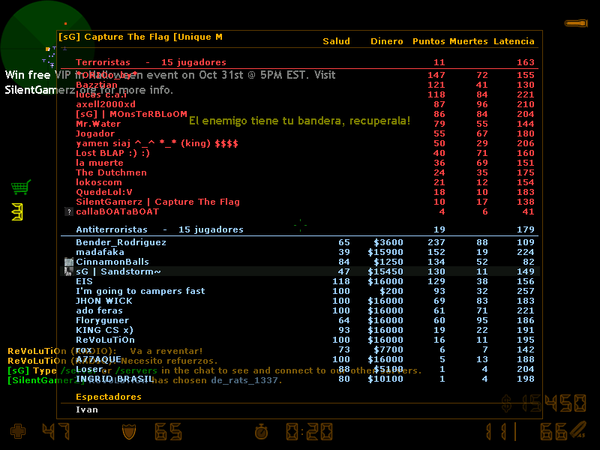Image resolution: width=600 pixels, height=450 pixels.
Task: Click the $15450 money HUD display
Action: (x=544, y=403)
